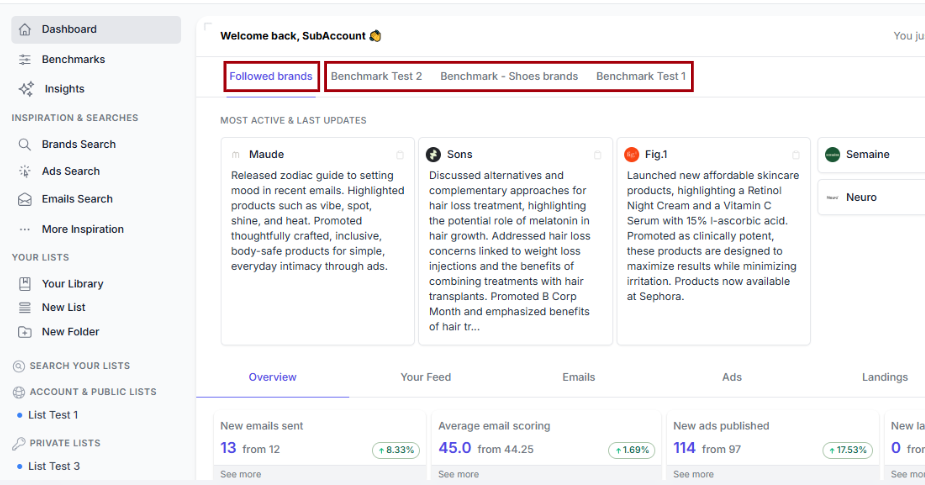
Task: Click the Sons brand logo
Action: (434, 155)
